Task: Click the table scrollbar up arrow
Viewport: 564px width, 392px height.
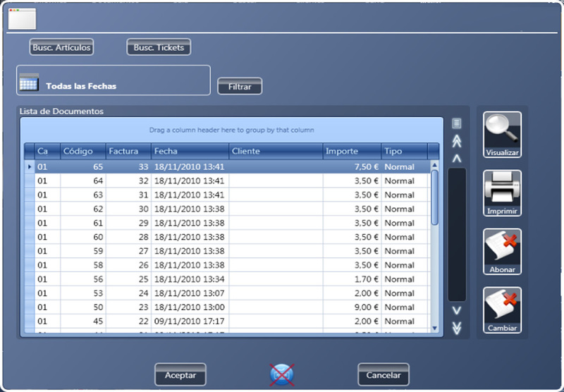Action: coord(434,165)
